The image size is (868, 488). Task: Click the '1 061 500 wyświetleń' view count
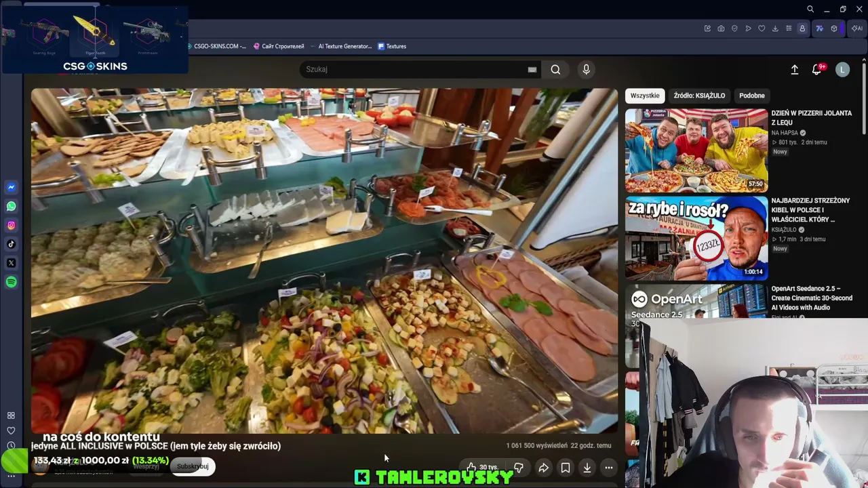pos(536,445)
